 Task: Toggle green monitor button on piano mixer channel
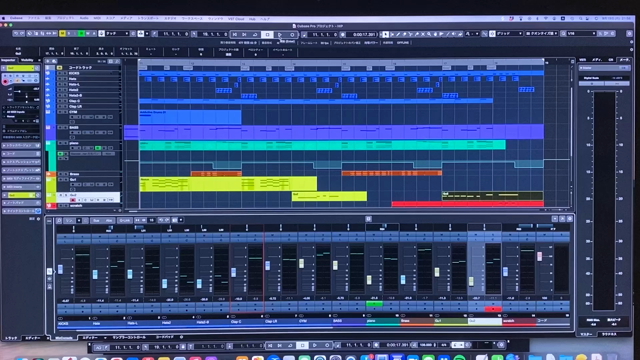coord(374,304)
